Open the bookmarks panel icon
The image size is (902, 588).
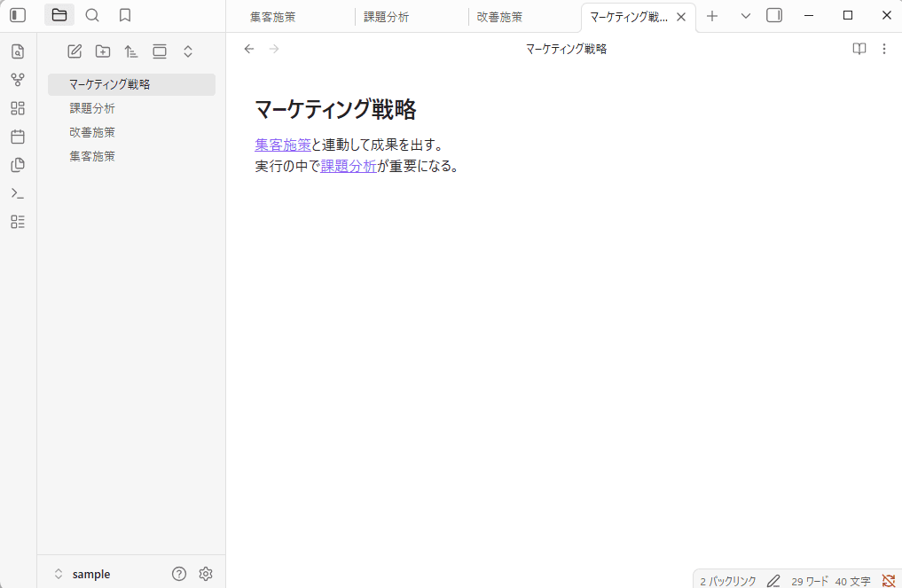(125, 15)
